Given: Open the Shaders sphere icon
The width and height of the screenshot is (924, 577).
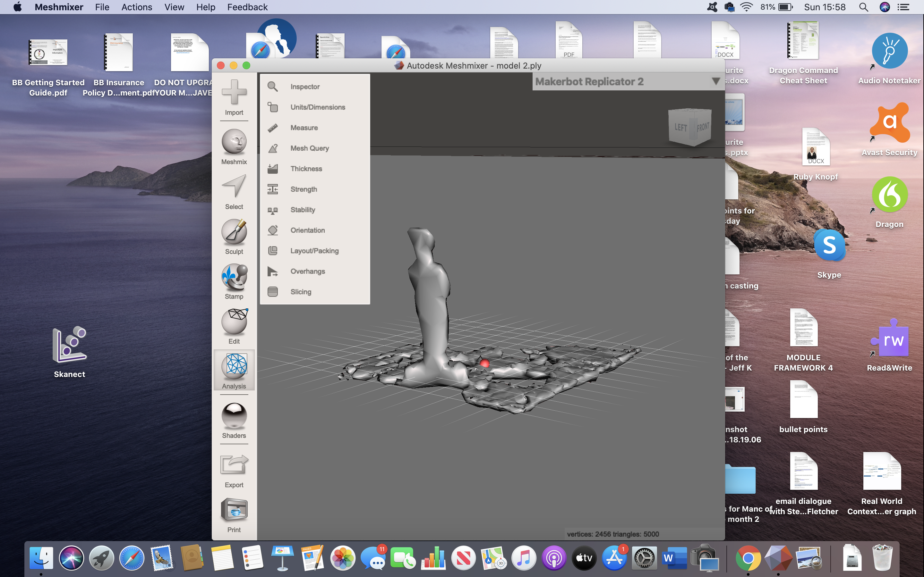Looking at the screenshot, I should point(234,415).
